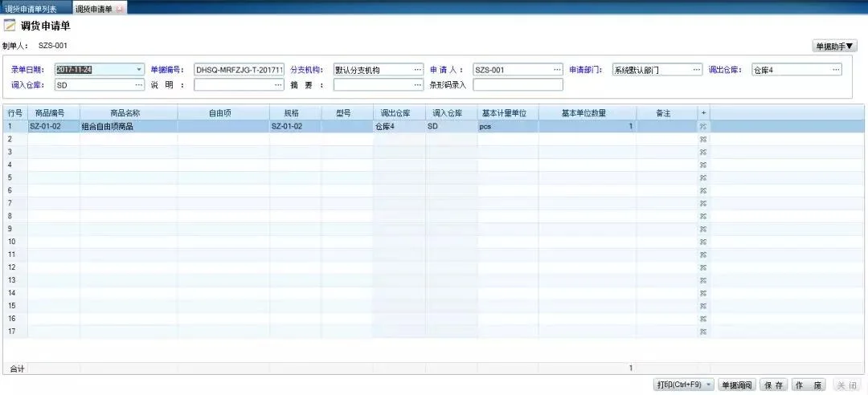Select the 组合自由项商品 cell in row 1
This screenshot has height=395, width=868.
[x=129, y=127]
